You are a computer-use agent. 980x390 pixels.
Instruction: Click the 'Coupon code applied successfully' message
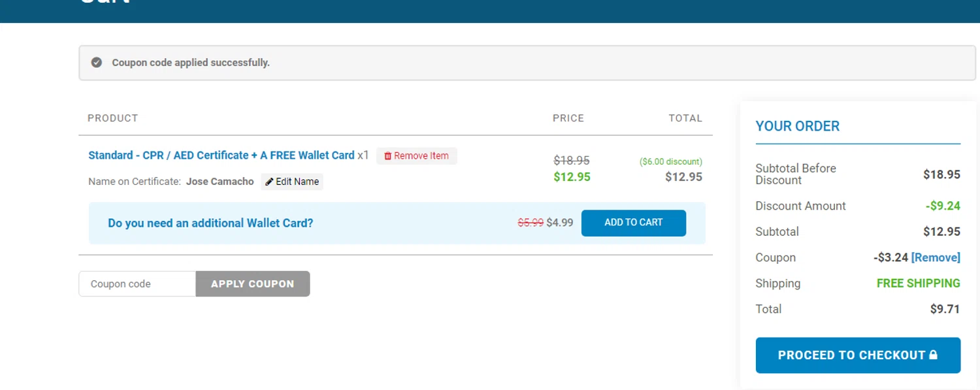click(x=191, y=63)
